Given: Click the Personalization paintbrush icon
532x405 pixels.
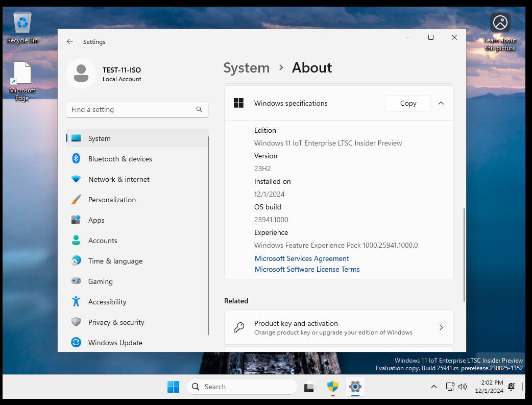Looking at the screenshot, I should coord(76,199).
